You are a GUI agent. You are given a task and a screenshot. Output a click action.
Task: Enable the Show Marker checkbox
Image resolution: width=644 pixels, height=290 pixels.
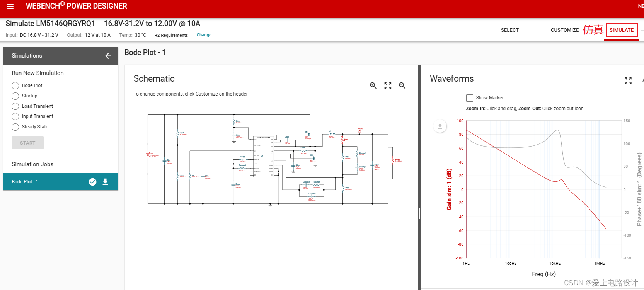tap(470, 98)
